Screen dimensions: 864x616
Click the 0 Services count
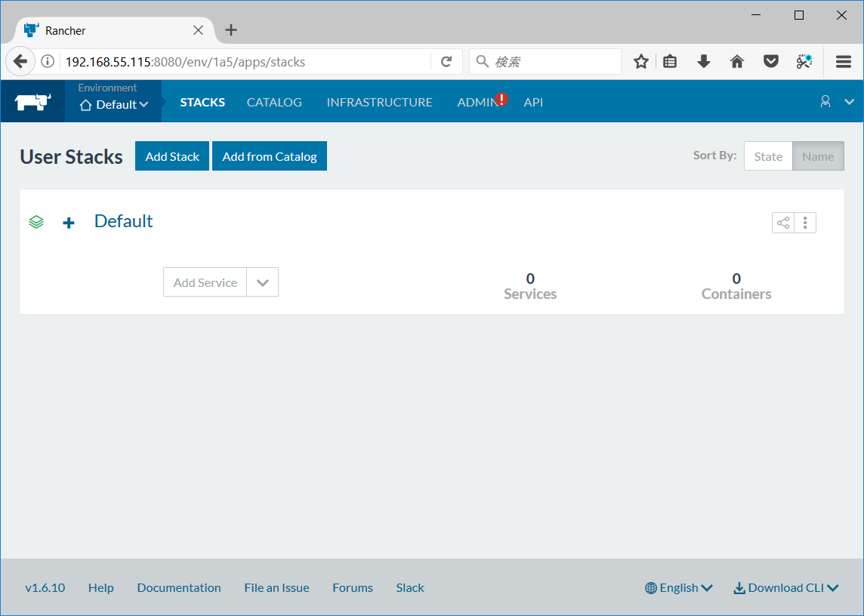click(530, 286)
